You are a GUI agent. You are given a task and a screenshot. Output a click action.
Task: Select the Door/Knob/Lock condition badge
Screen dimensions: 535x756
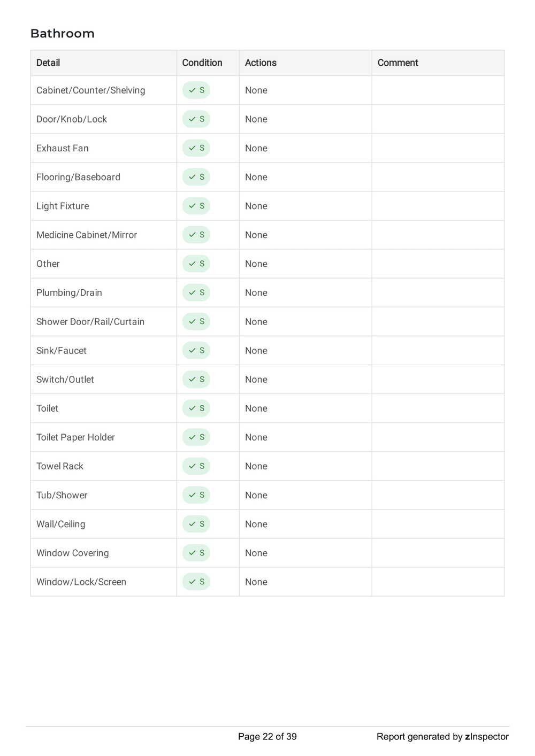(x=196, y=119)
